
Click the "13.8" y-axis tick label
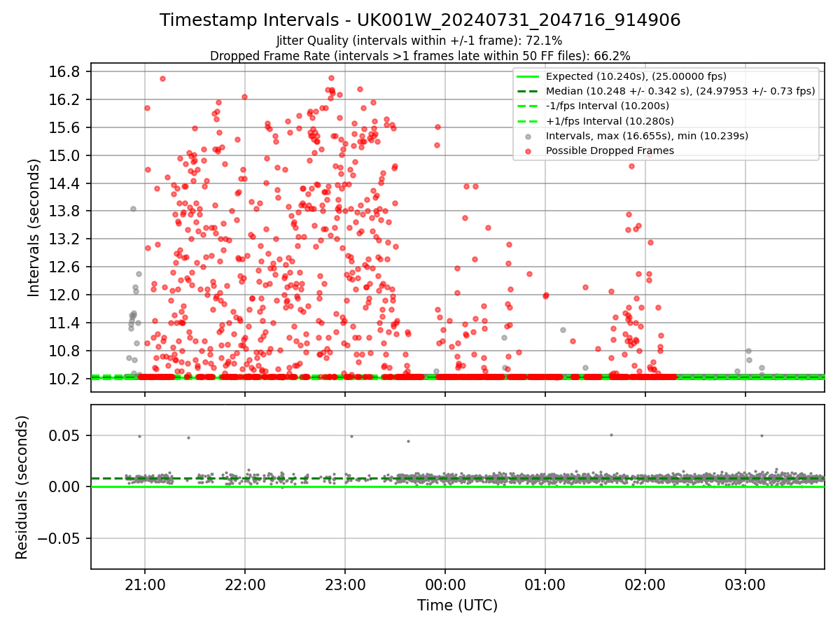click(x=64, y=211)
